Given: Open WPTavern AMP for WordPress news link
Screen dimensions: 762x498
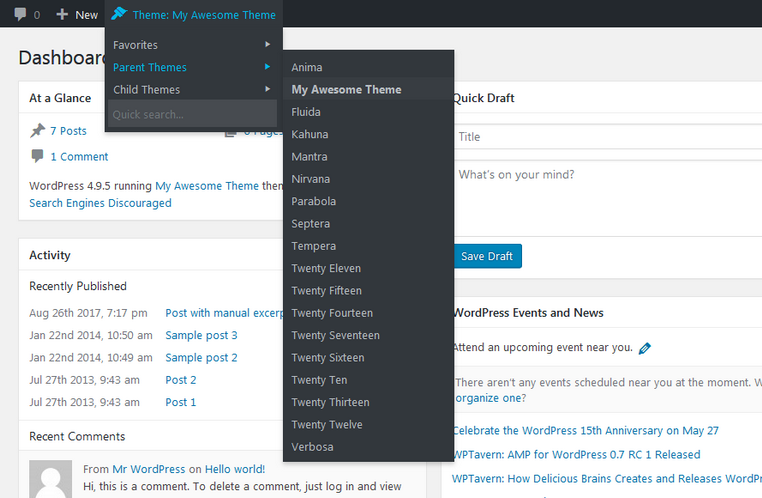Looking at the screenshot, I should 576,455.
